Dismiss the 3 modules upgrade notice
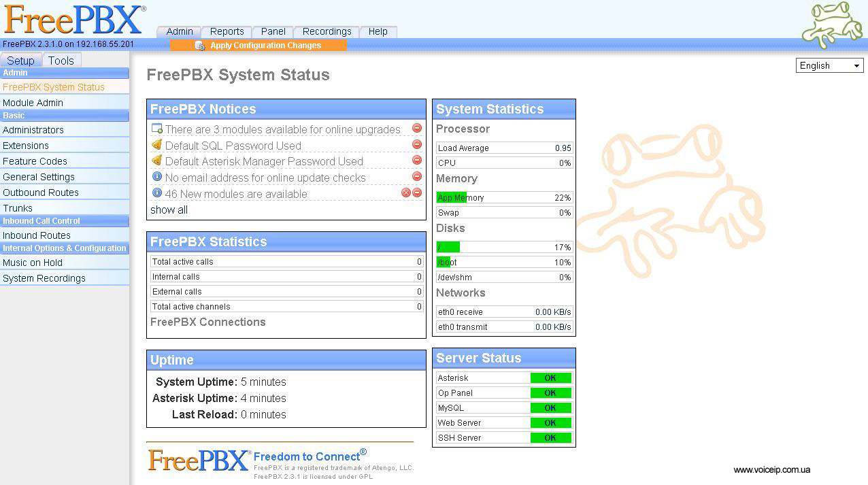This screenshot has width=868, height=485. [x=417, y=128]
